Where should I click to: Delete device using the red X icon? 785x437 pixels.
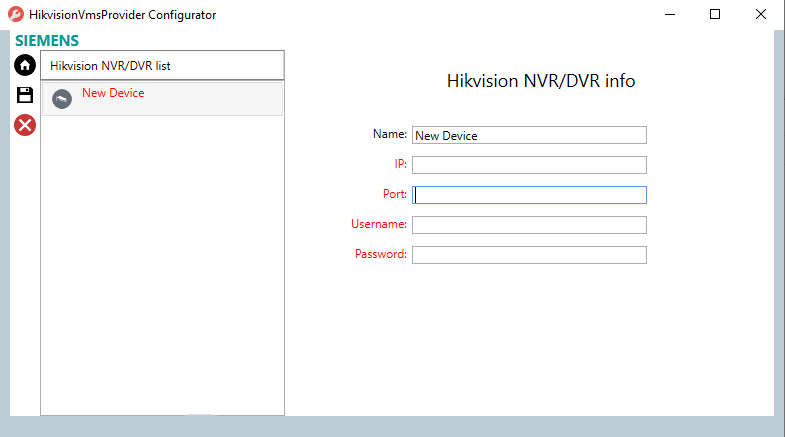click(x=25, y=125)
